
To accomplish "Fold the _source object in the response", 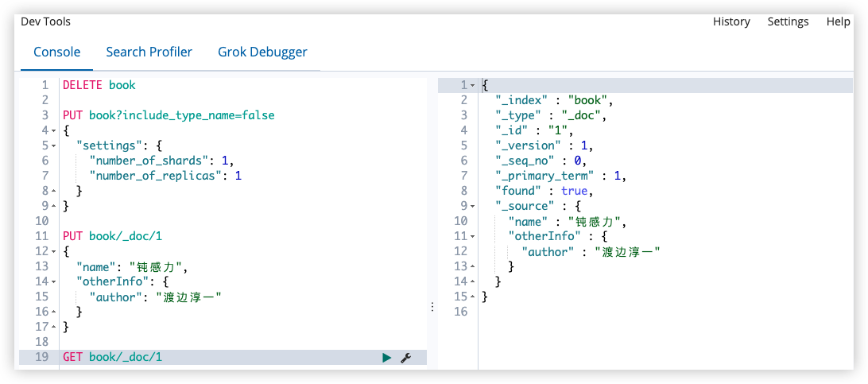I will (472, 207).
